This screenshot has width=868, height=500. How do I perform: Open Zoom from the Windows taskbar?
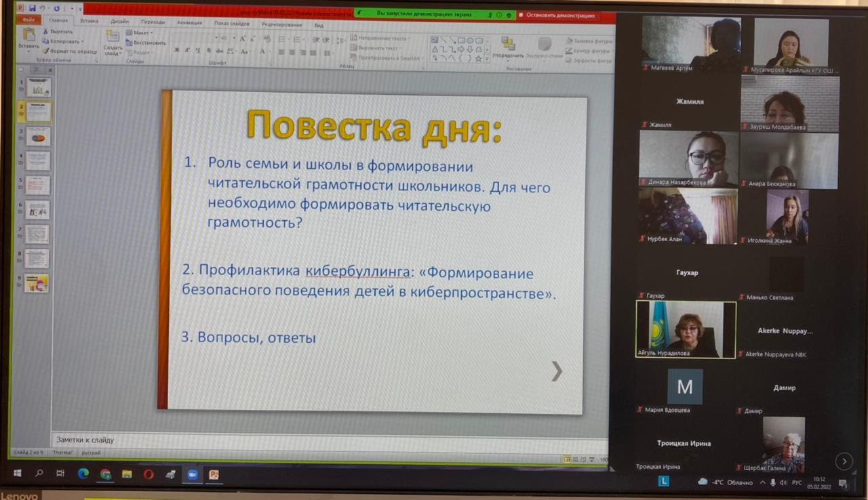click(x=191, y=474)
